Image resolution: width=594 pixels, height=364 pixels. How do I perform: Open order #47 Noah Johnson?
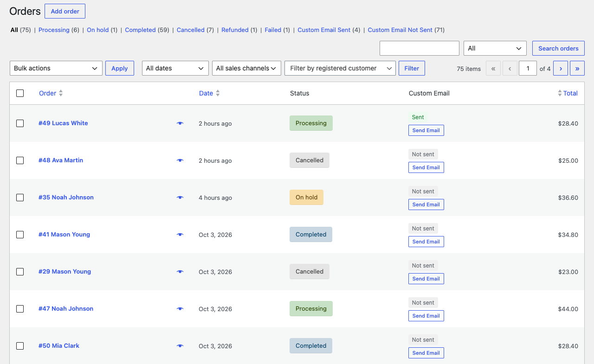point(66,309)
